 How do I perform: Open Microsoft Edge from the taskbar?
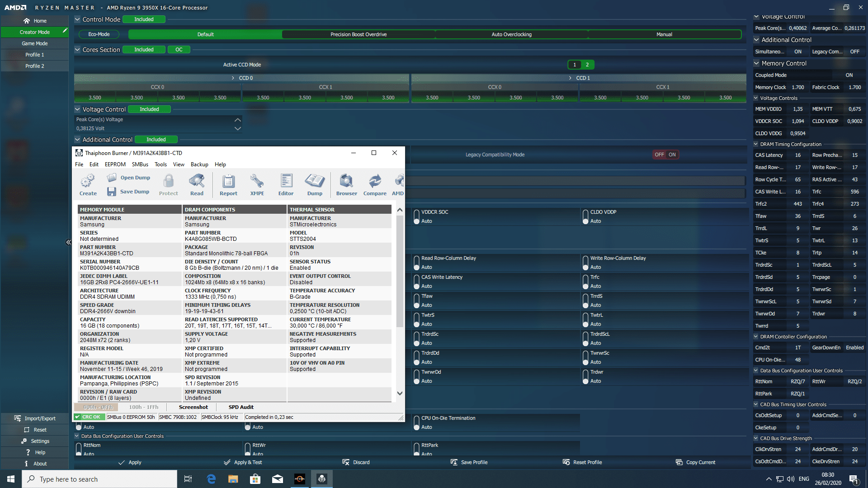211,479
